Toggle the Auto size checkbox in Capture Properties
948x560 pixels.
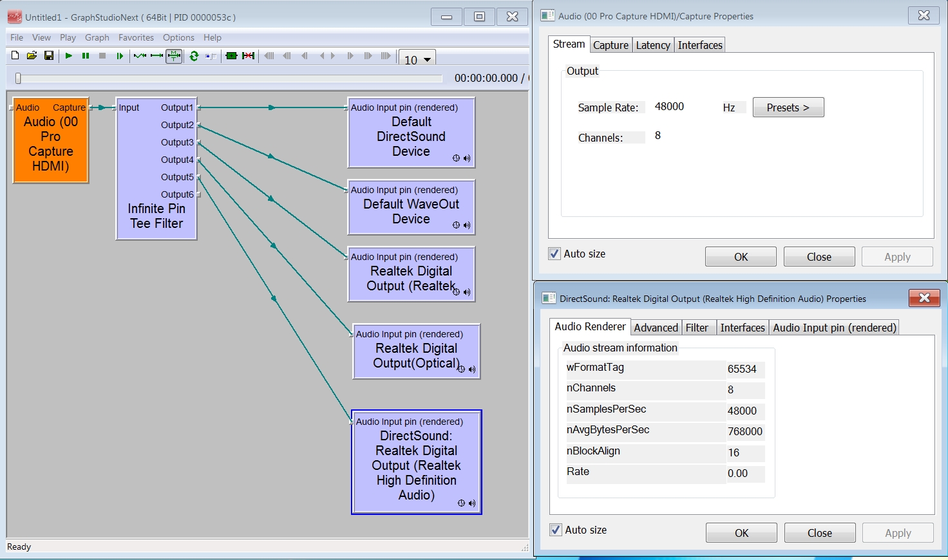tap(555, 254)
